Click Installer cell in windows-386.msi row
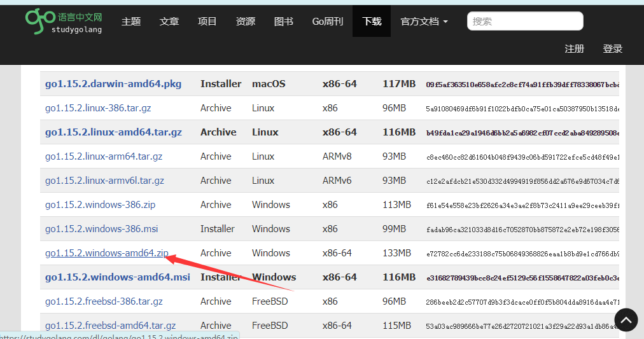The height and width of the screenshot is (339, 644). pos(217,229)
